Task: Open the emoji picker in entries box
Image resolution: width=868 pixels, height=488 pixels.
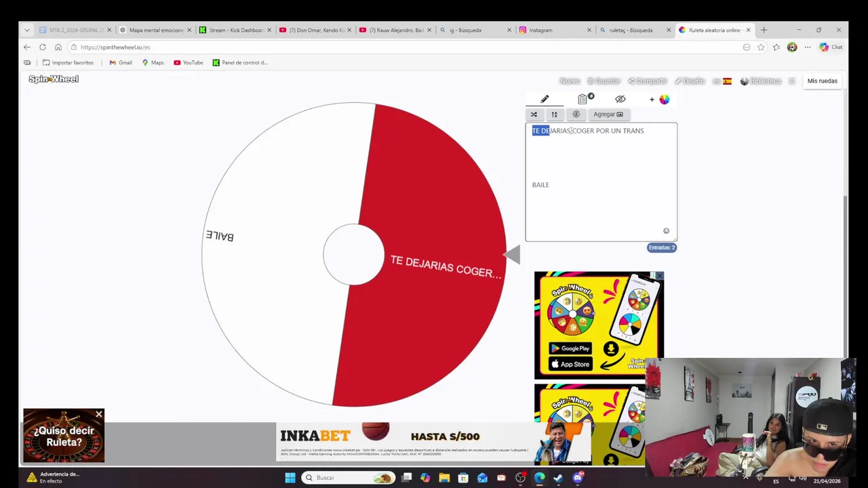Action: pos(666,230)
